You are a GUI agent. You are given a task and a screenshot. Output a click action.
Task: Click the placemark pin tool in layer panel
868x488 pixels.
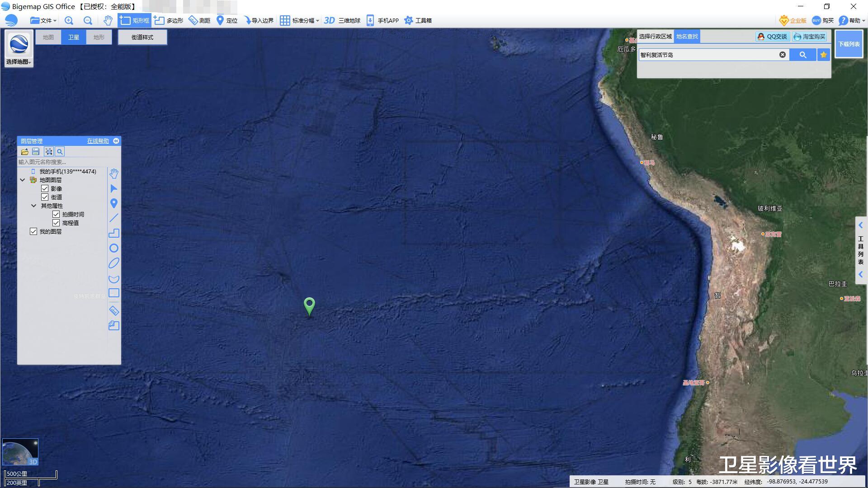tap(114, 203)
